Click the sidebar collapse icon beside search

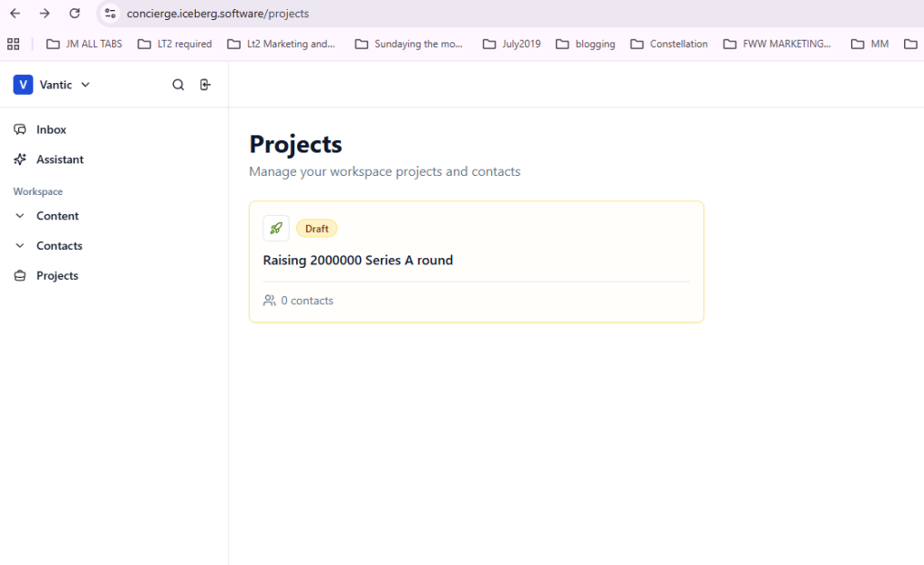(x=206, y=85)
